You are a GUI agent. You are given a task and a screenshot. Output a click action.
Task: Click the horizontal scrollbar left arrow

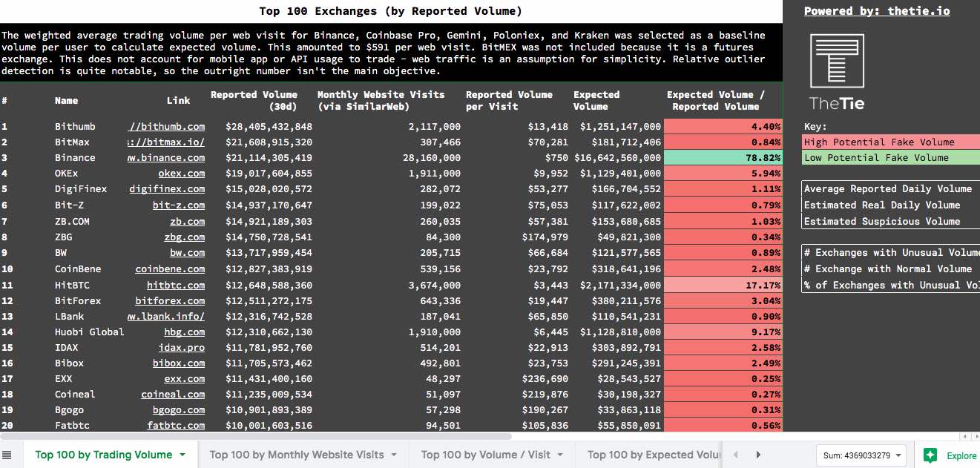963,437
